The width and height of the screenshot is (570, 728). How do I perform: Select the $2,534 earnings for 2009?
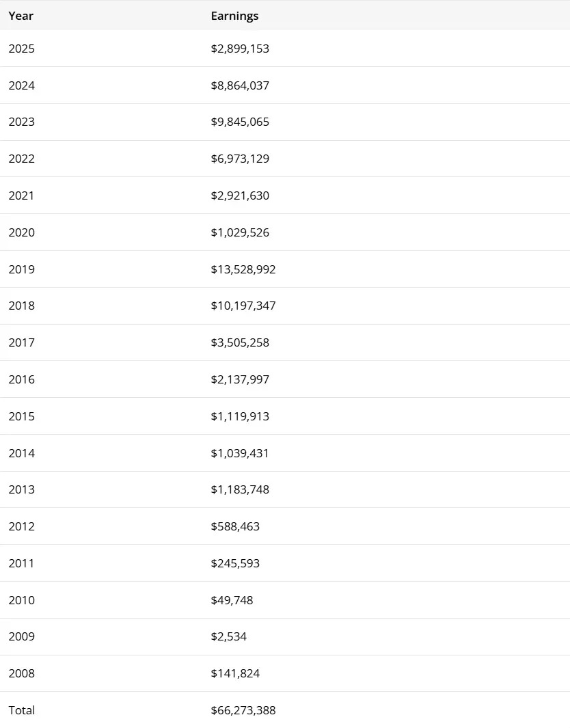[x=229, y=636]
